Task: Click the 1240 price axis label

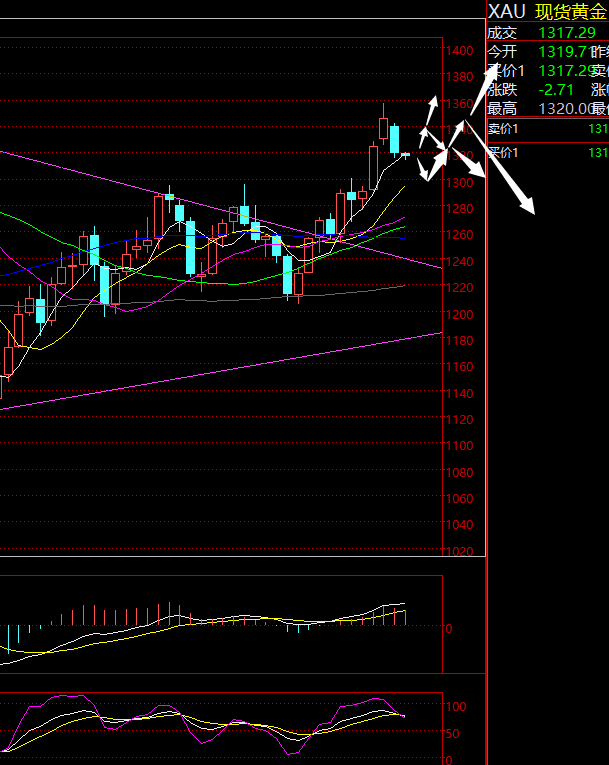Action: click(460, 262)
